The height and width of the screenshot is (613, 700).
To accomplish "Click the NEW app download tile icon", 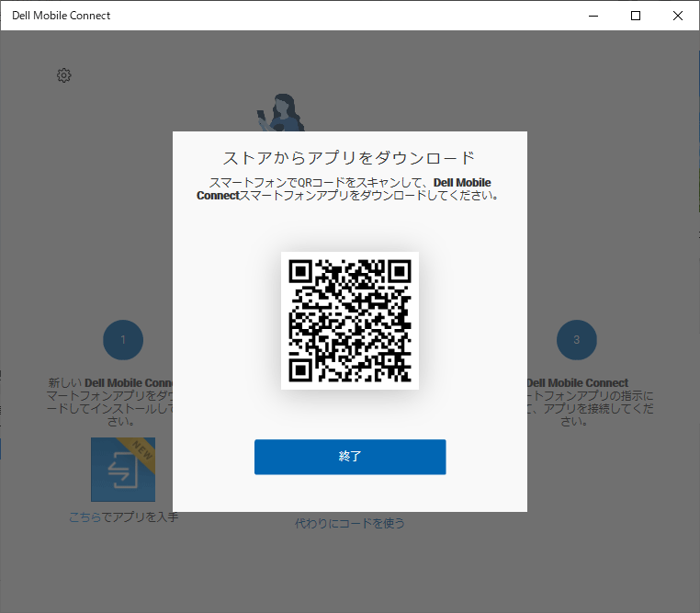I will pyautogui.click(x=123, y=470).
